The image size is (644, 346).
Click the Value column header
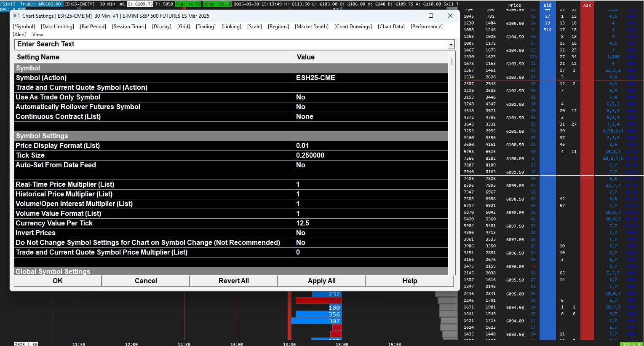pos(372,57)
